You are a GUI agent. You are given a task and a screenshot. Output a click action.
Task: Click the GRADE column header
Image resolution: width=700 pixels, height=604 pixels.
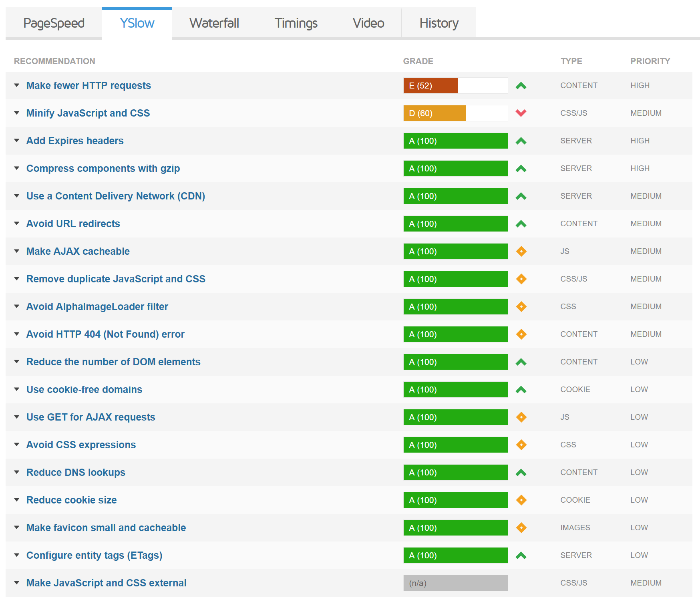coord(418,61)
